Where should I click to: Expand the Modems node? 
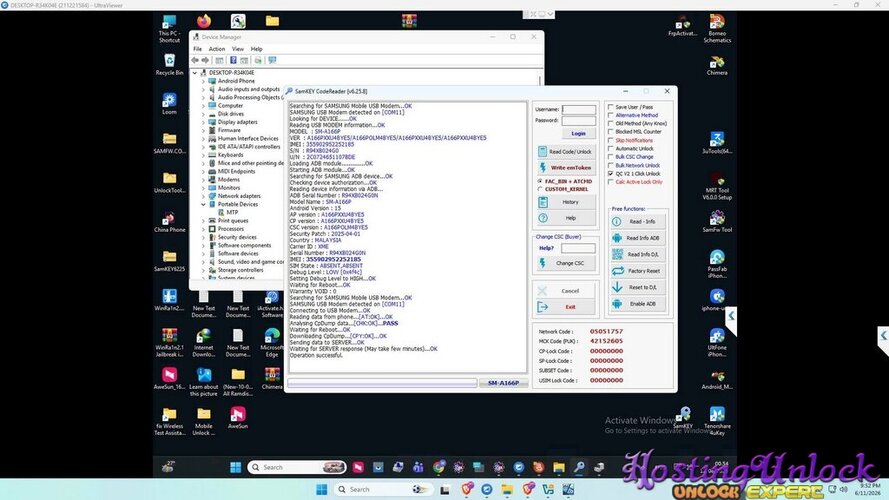click(x=203, y=180)
